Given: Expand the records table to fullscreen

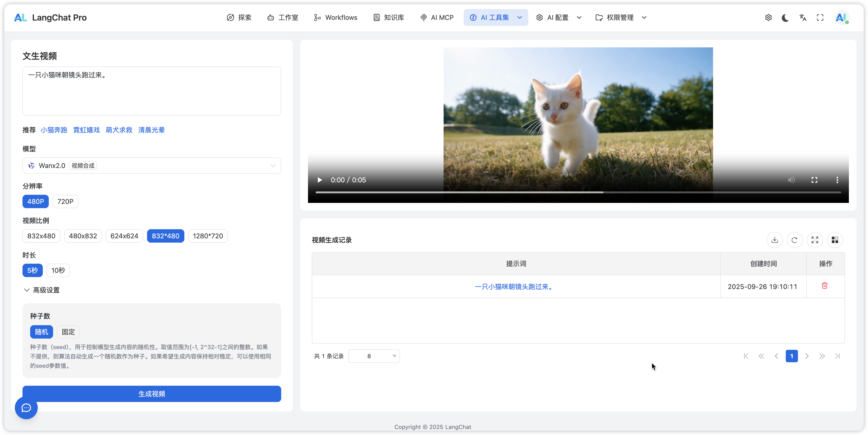Looking at the screenshot, I should (815, 240).
